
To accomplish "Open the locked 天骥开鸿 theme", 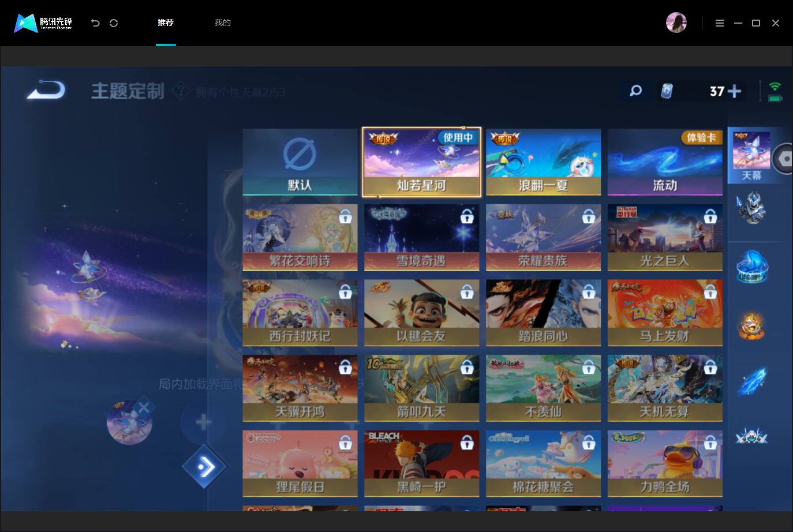I will pos(300,388).
